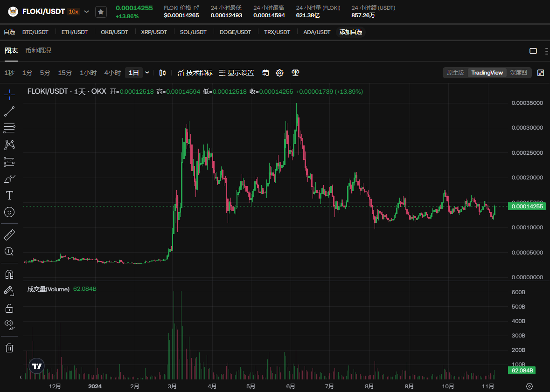This screenshot has width=550, height=392.
Task: Open BTC/USDT from the watchlist bar
Action: coord(35,32)
